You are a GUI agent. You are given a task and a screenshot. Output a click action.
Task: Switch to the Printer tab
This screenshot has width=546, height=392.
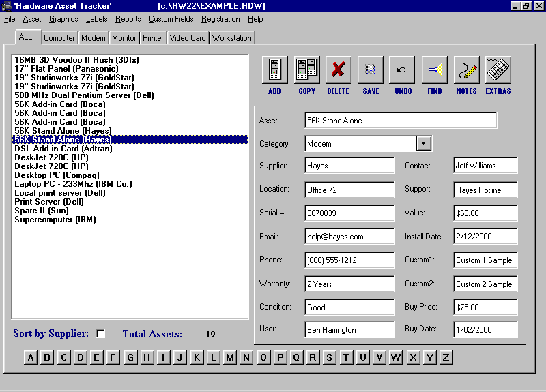pyautogui.click(x=153, y=38)
